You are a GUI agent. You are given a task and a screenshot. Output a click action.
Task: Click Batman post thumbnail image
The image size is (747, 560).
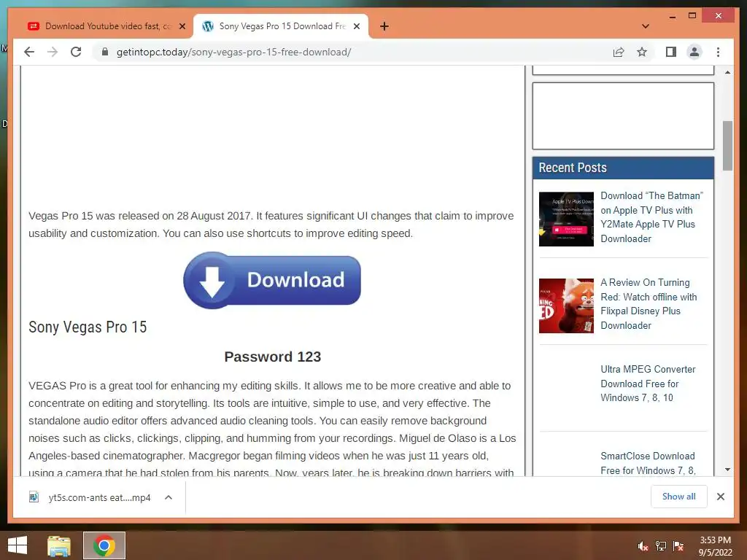566,219
